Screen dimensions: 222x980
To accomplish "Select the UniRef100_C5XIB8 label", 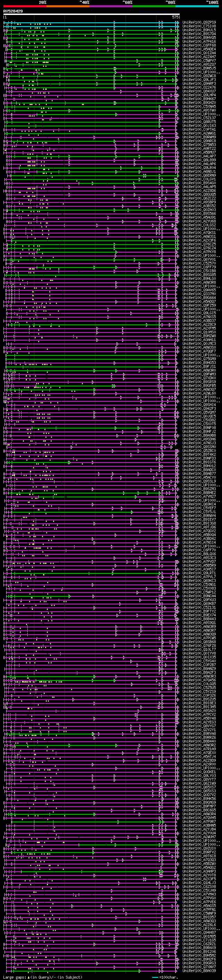I will (x=199, y=271).
